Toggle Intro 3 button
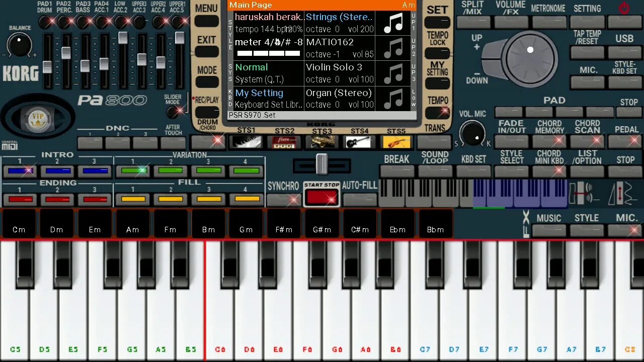 (95, 171)
